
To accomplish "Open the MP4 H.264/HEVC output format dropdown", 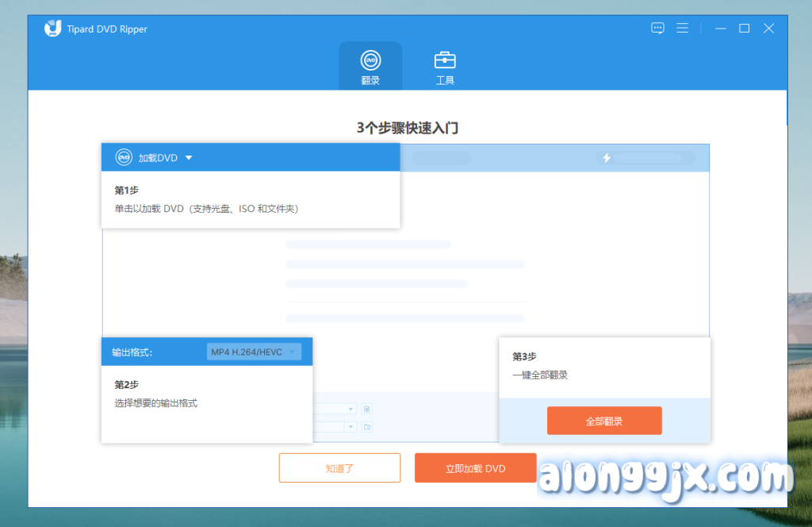I will [x=254, y=352].
